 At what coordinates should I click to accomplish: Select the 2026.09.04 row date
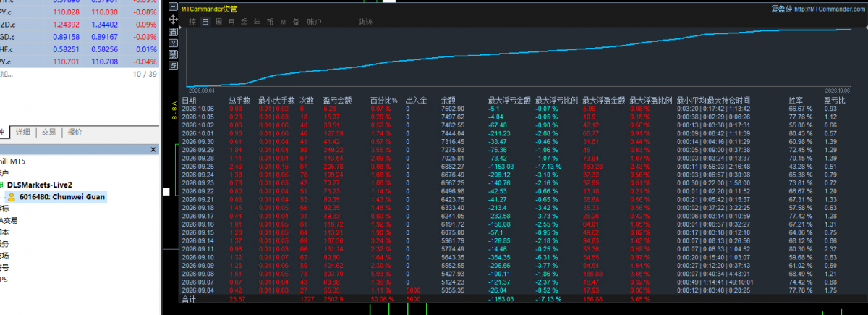point(198,289)
